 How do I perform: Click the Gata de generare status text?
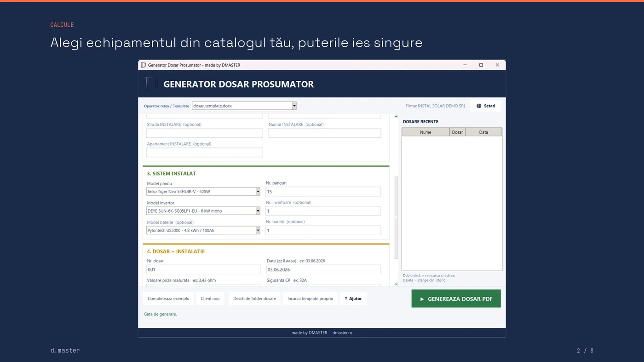[160, 314]
